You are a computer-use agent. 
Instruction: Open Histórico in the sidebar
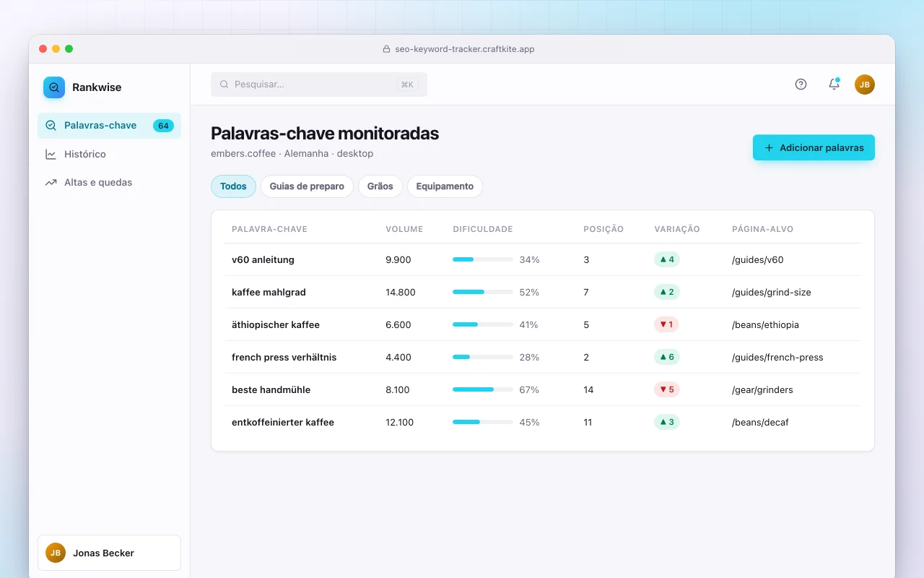(109, 154)
